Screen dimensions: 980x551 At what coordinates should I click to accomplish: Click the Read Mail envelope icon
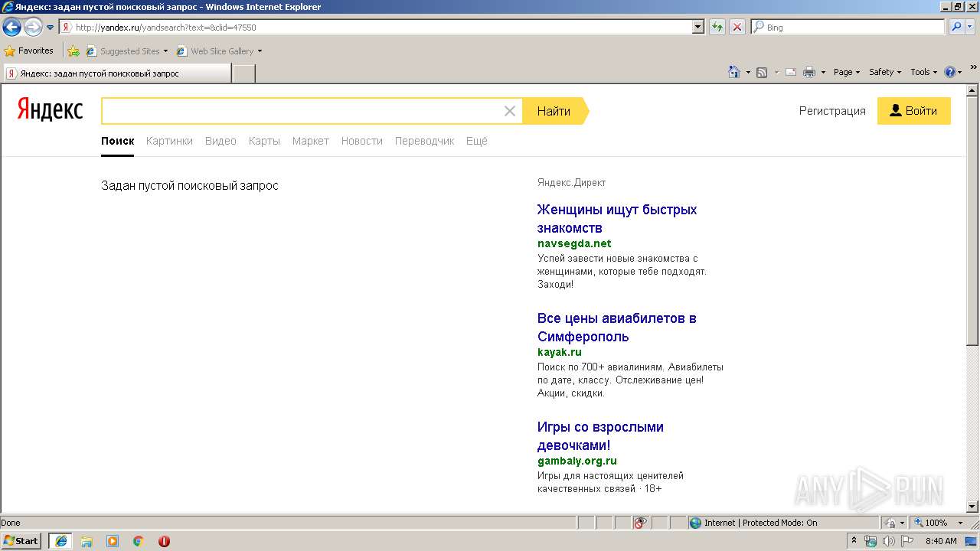coord(791,72)
